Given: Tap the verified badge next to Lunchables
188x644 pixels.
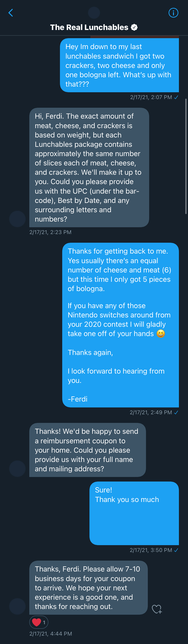Looking at the screenshot, I should point(134,27).
